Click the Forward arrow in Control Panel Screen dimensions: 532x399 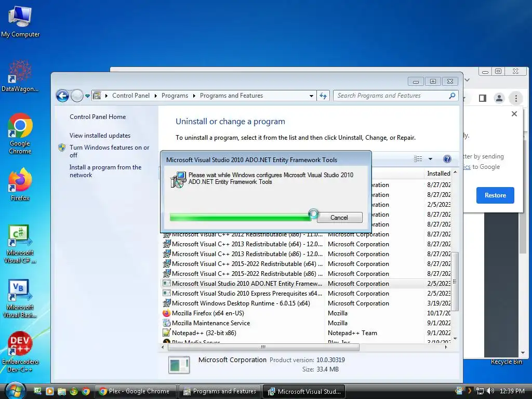77,96
